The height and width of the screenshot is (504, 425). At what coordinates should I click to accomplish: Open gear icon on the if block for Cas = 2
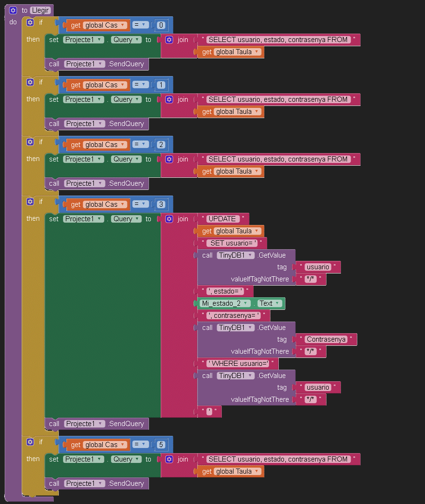click(x=30, y=142)
